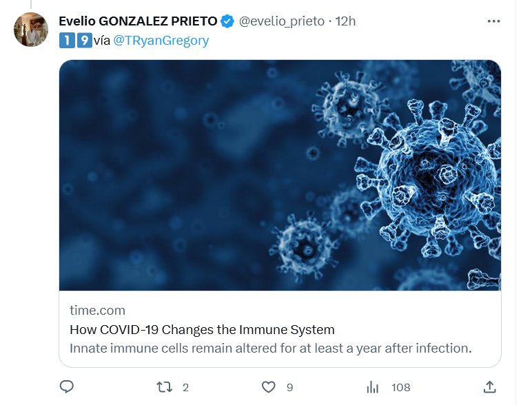Click the "Innate immune cells" description text
This screenshot has height=405, width=532.
pos(270,348)
